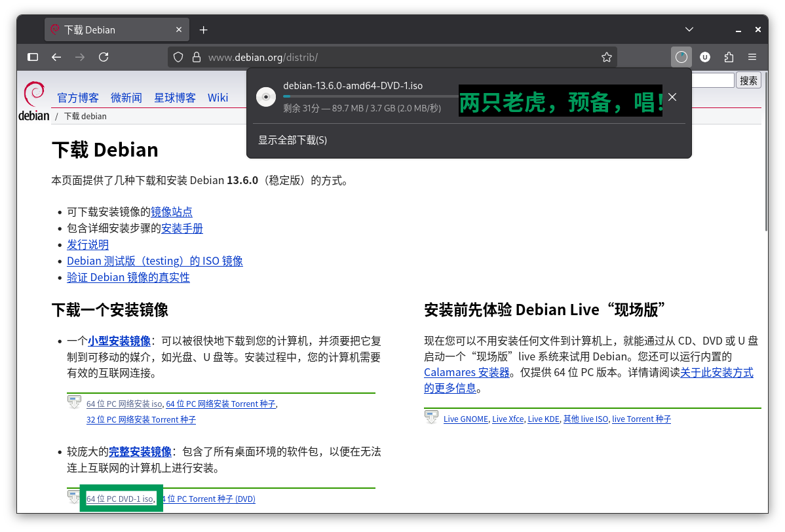Go back one page
Screen dimensions: 785x532
point(56,57)
